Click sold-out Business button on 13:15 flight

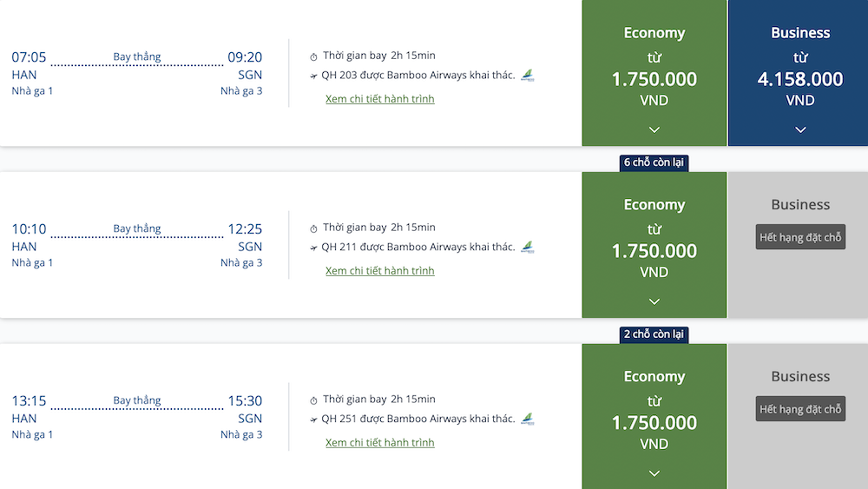pyautogui.click(x=800, y=409)
